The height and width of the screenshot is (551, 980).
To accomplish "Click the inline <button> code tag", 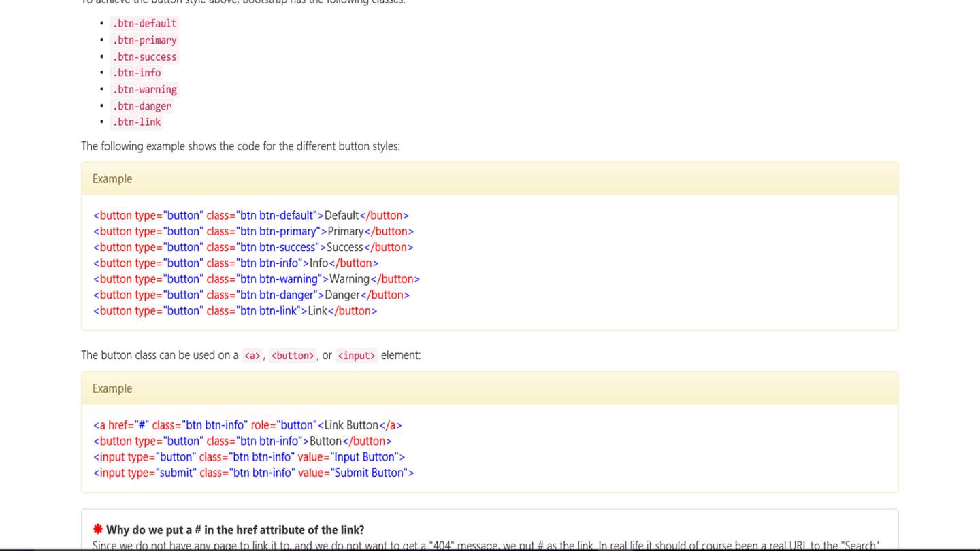I will 293,356.
